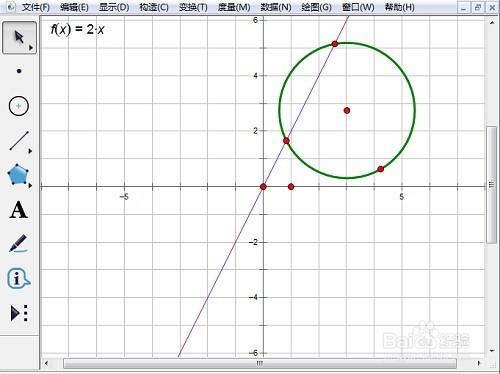Viewport: 500px width, 374px height.
Task: Select the Straightedge line tool
Action: 19,140
